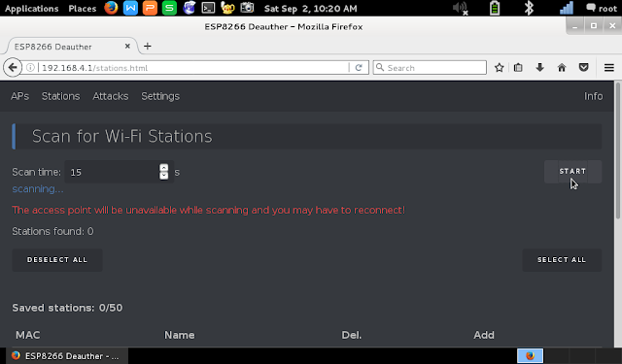Close the ESP8266 Deauther tab
Screen dimensions: 622x364
click(x=127, y=47)
